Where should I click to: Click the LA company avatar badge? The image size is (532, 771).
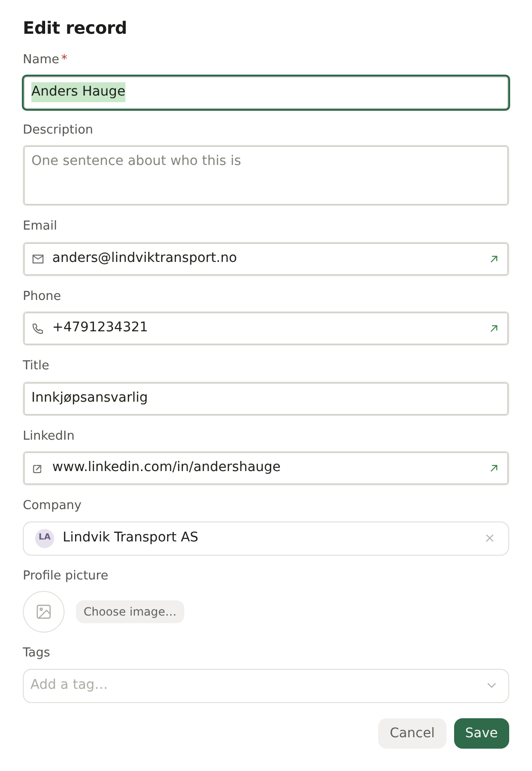pos(45,539)
